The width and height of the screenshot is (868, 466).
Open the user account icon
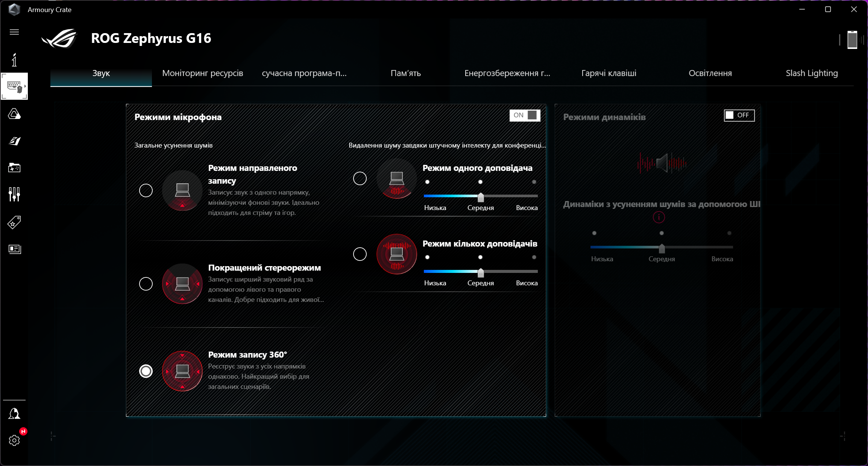[14, 413]
